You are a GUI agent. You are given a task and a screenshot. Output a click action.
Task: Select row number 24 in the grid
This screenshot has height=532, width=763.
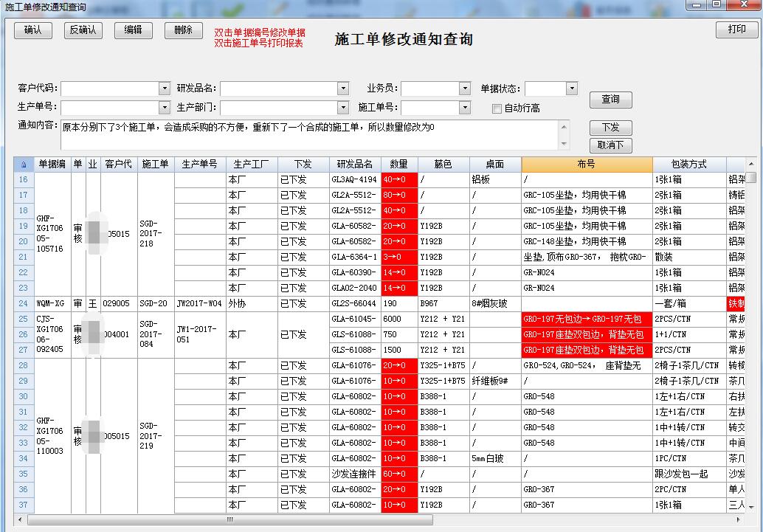23,303
